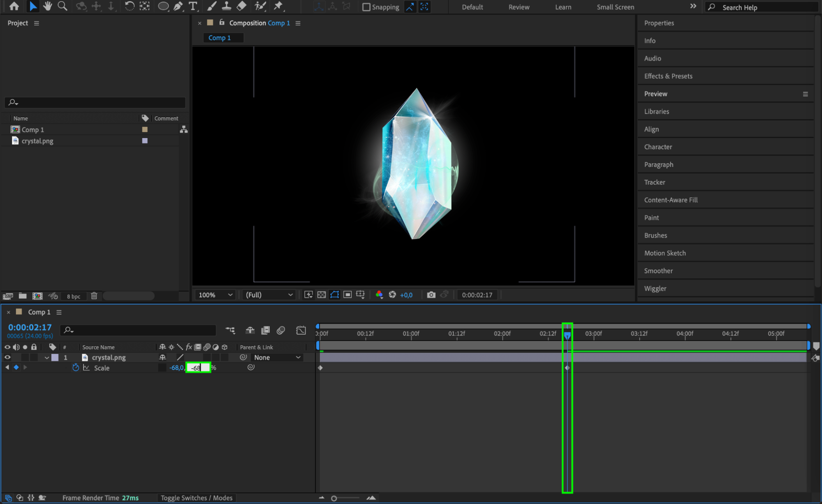Click the Scale stopwatch icon
822x504 pixels.
tap(76, 368)
